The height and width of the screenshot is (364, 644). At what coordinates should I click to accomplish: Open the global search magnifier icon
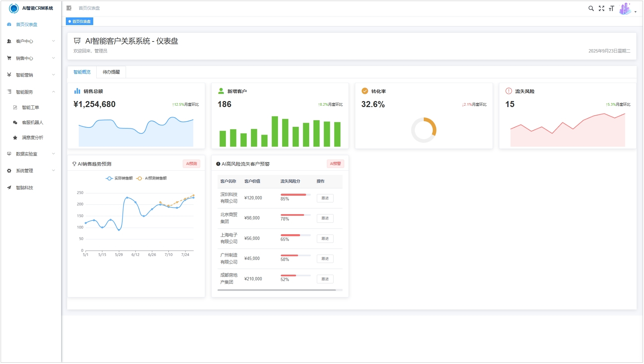[591, 8]
